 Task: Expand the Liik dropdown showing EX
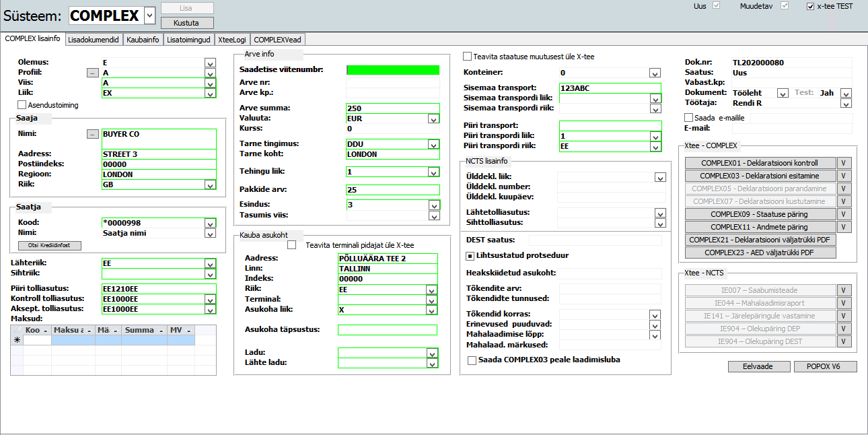pos(211,93)
